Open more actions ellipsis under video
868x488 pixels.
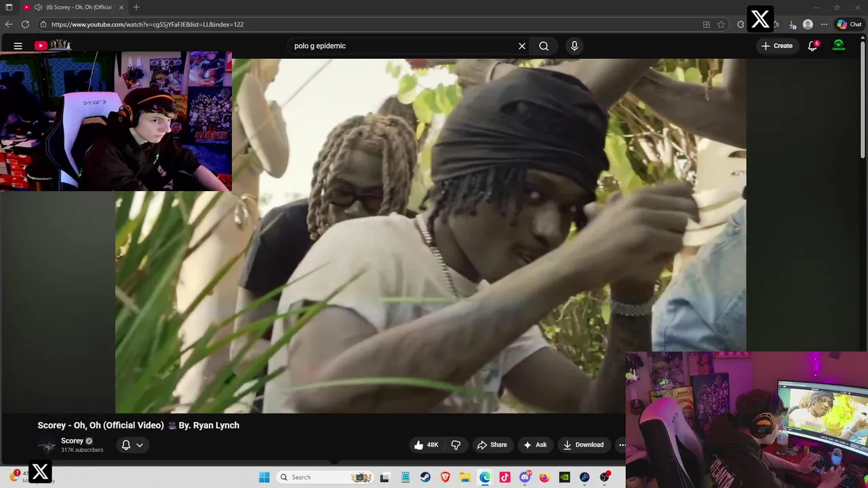coord(620,445)
